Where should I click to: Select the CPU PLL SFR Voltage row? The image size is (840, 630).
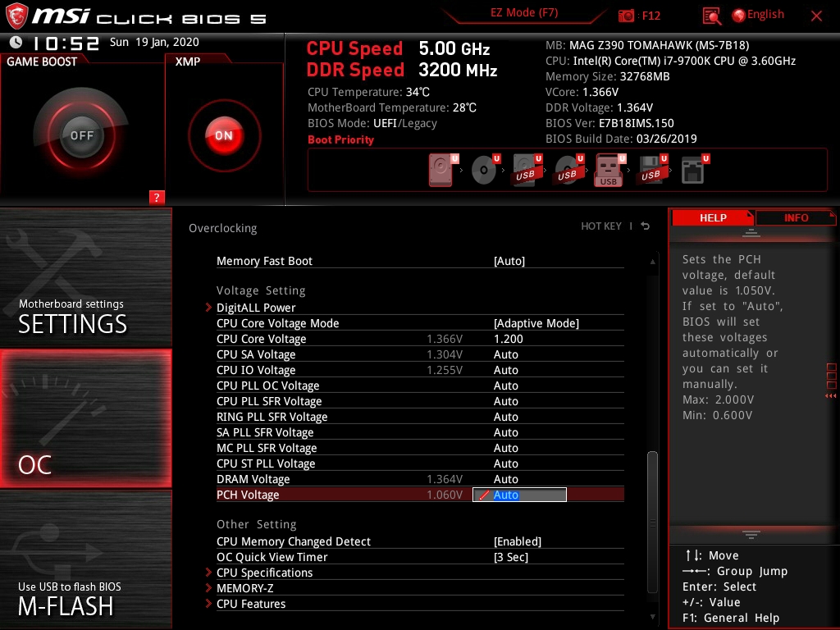coord(420,400)
